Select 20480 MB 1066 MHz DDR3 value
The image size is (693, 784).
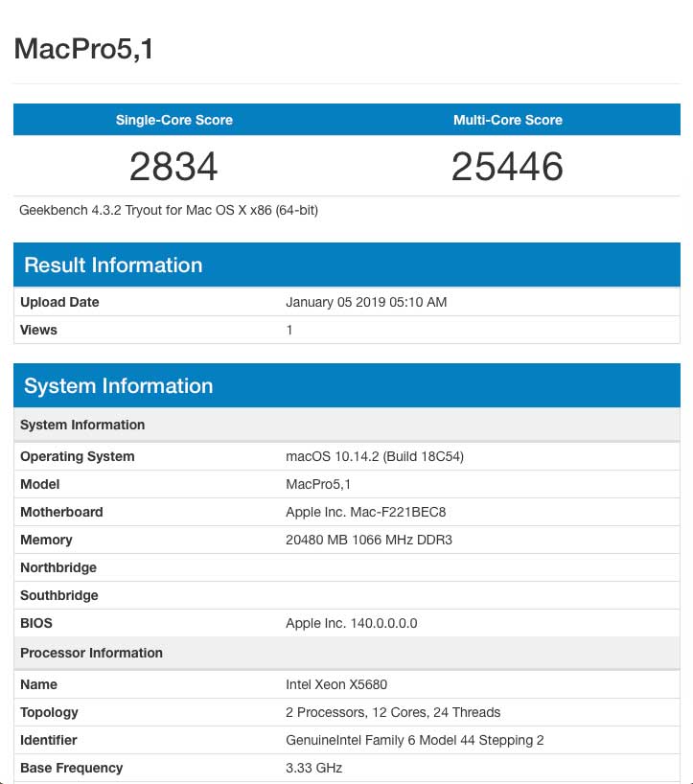point(368,540)
